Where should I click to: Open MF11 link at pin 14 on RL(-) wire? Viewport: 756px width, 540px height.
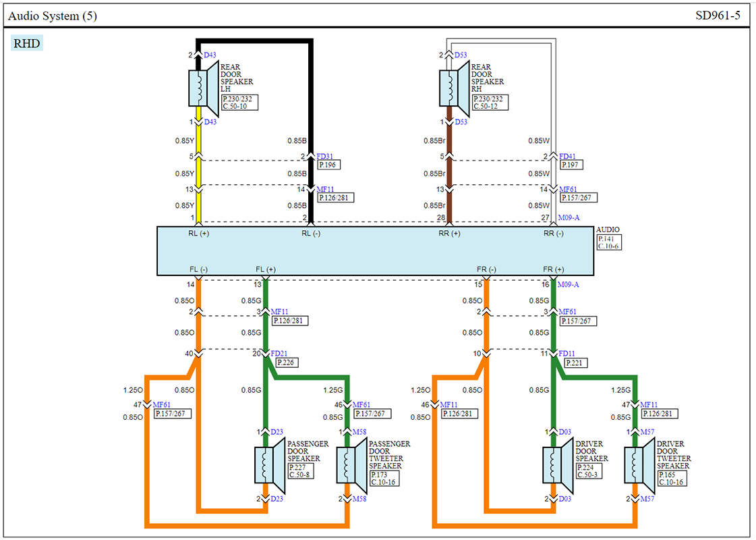325,189
